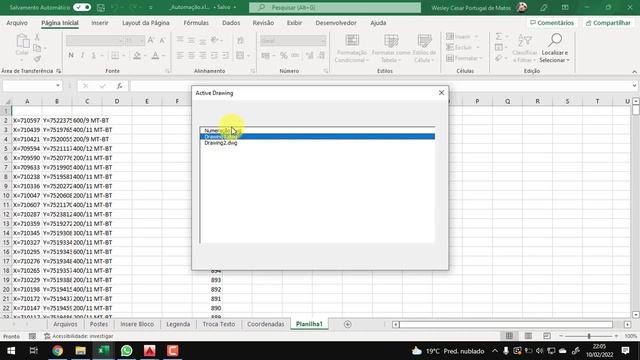Add a new sheet with the plus icon
Viewport: 640px width, 360px height.
click(x=348, y=324)
